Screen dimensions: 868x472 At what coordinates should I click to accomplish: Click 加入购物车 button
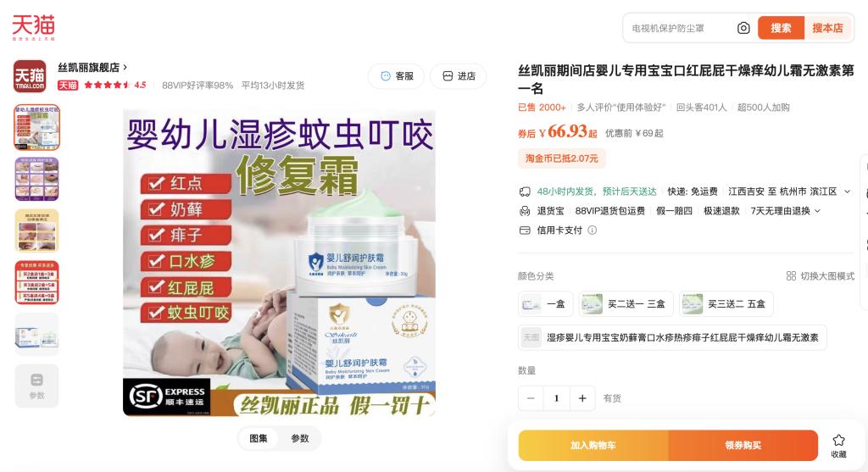coord(593,446)
